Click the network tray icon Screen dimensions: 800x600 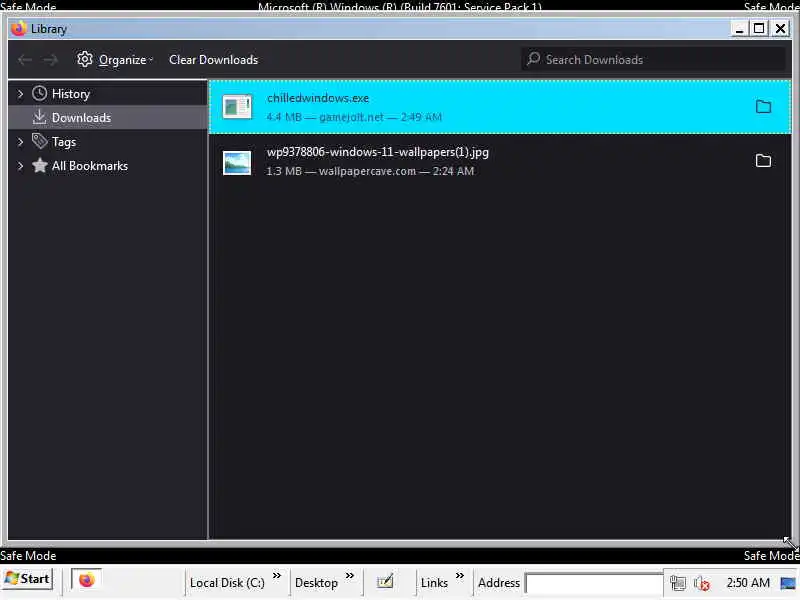678,583
